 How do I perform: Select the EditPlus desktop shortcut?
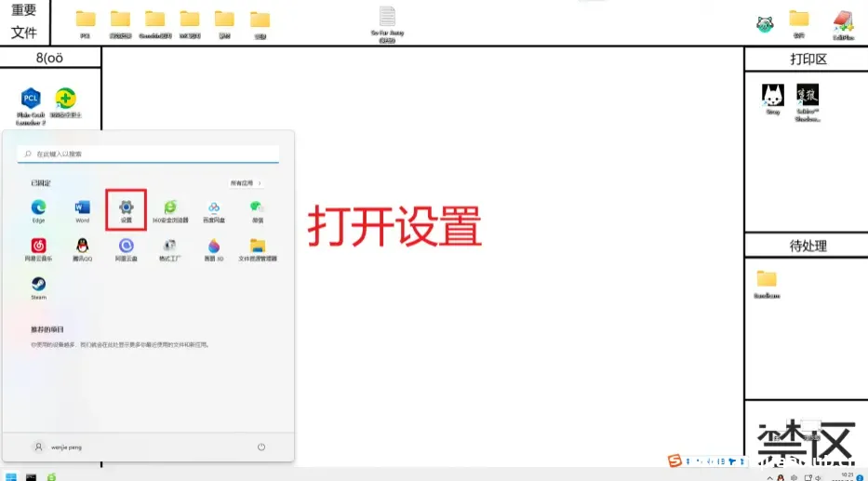click(x=843, y=25)
